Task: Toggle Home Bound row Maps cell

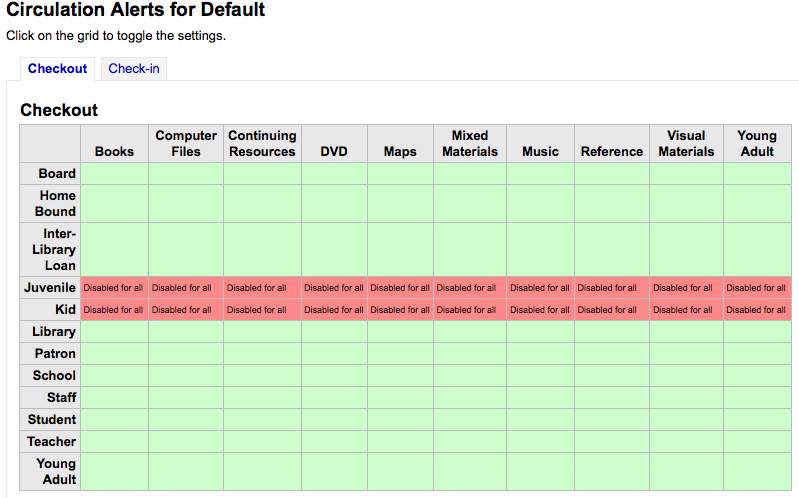Action: click(400, 203)
